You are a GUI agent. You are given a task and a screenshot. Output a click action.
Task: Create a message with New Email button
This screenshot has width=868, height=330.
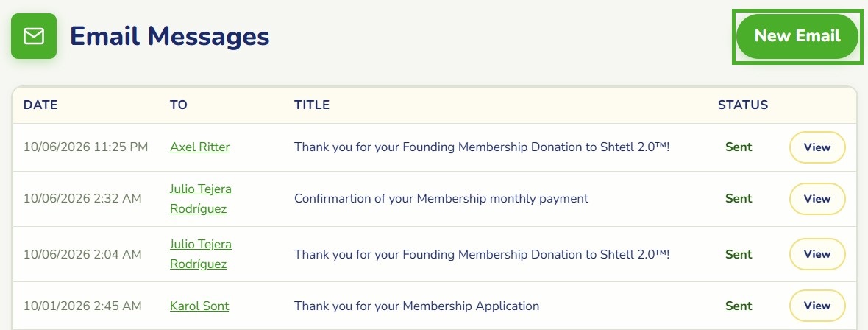pyautogui.click(x=797, y=36)
